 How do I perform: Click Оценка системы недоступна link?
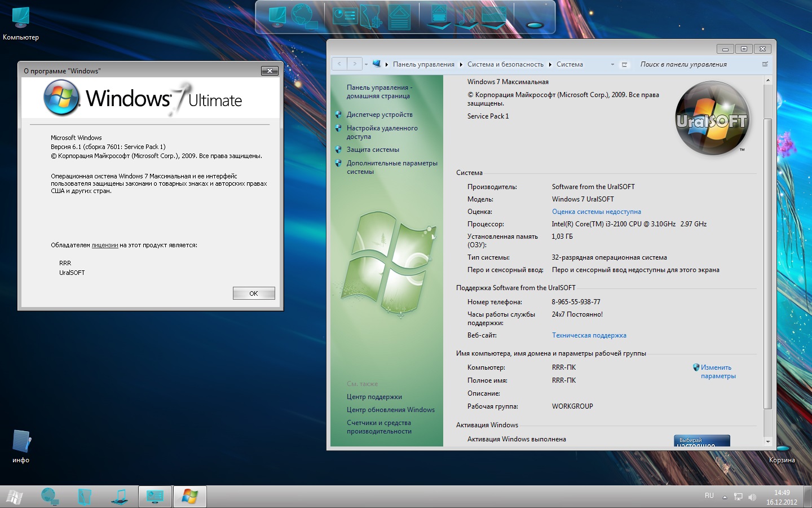(x=597, y=212)
